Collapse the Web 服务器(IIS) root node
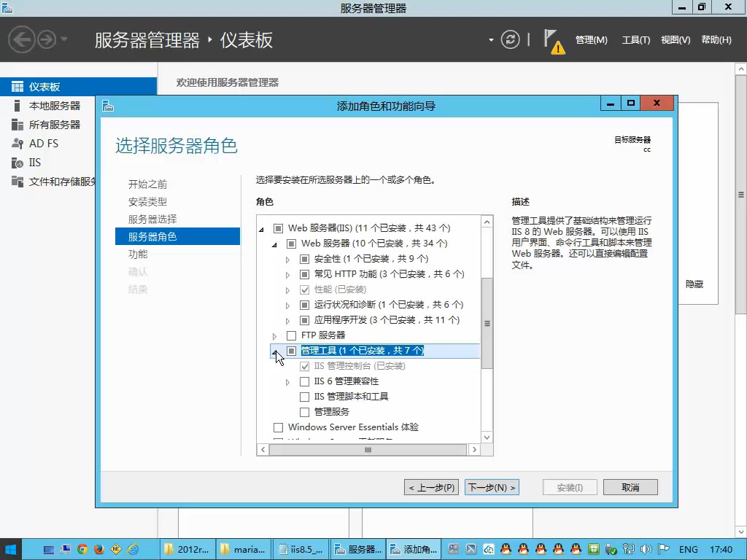The width and height of the screenshot is (747, 560). click(262, 230)
